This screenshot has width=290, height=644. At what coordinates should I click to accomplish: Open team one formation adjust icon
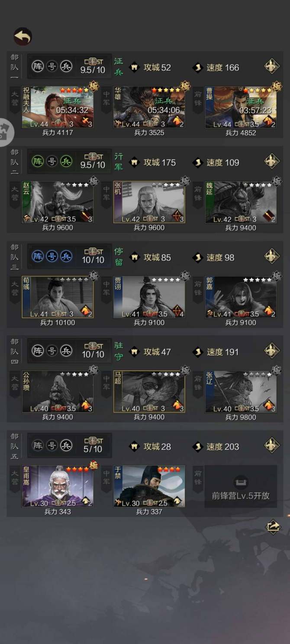click(272, 67)
